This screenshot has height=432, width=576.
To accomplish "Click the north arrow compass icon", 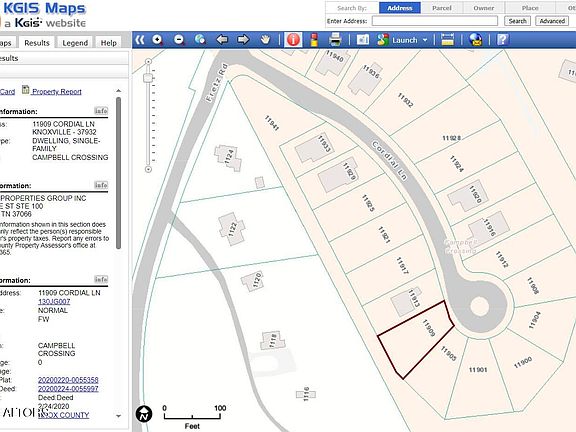I will [x=144, y=414].
